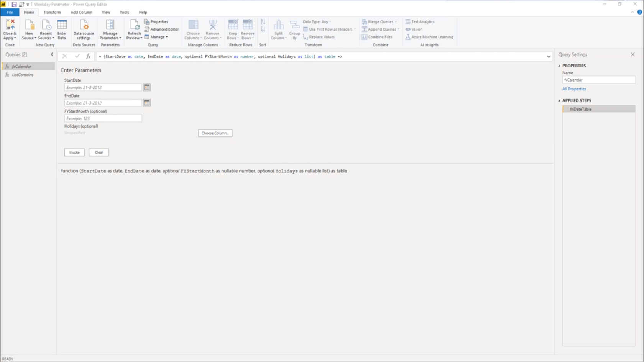The image size is (644, 362).
Task: Click the fx function button
Action: click(88, 56)
